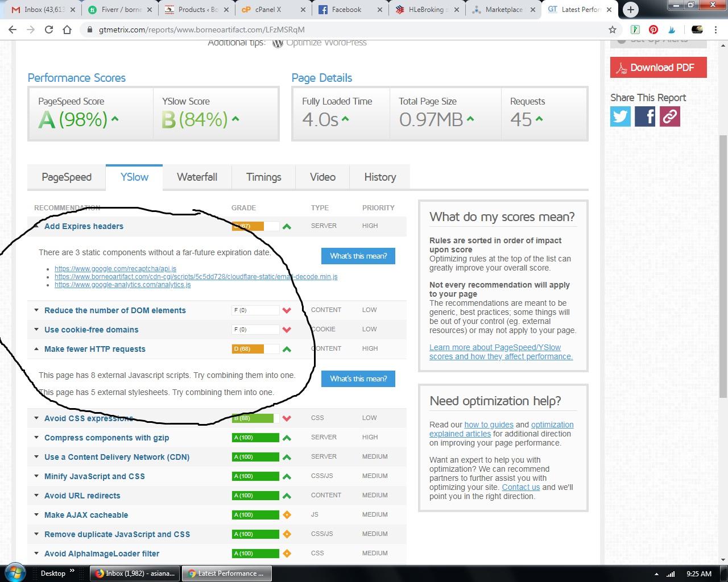Viewport: 728px width, 582px height.
Task: Click the Pinterest extension icon
Action: tap(653, 30)
